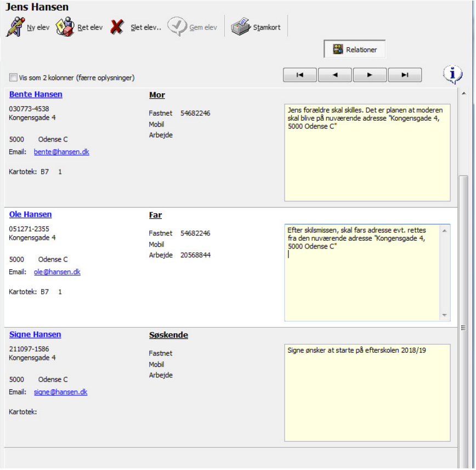The width and height of the screenshot is (476, 470).
Task: Click Odense C in Ole Hansen's address
Action: [53, 259]
